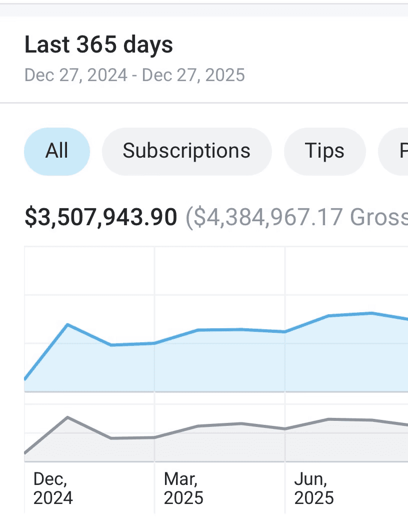Click the Mar, 2025 axis label
408x532 pixels.
tap(183, 488)
